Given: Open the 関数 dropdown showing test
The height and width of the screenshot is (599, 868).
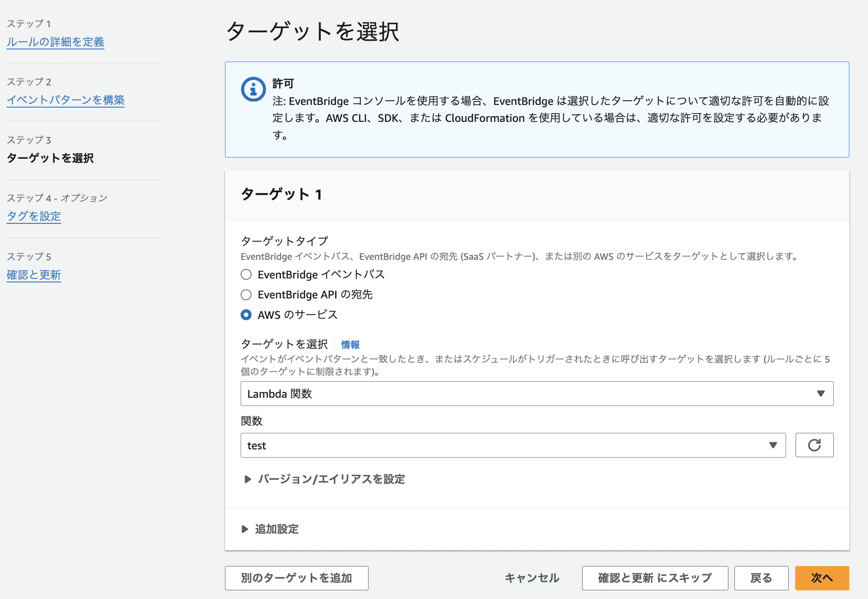Looking at the screenshot, I should point(512,445).
